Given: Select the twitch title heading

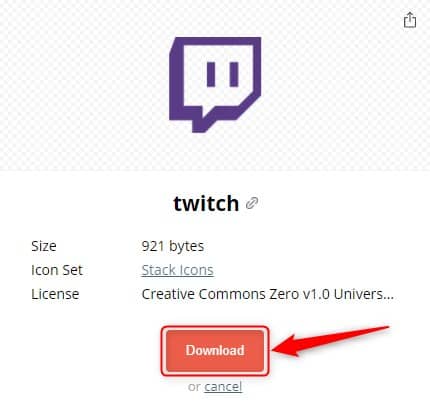Looking at the screenshot, I should click(206, 203).
